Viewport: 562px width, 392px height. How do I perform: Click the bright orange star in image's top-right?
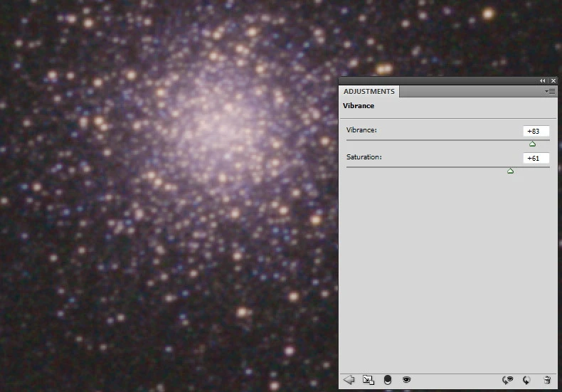tap(488, 14)
